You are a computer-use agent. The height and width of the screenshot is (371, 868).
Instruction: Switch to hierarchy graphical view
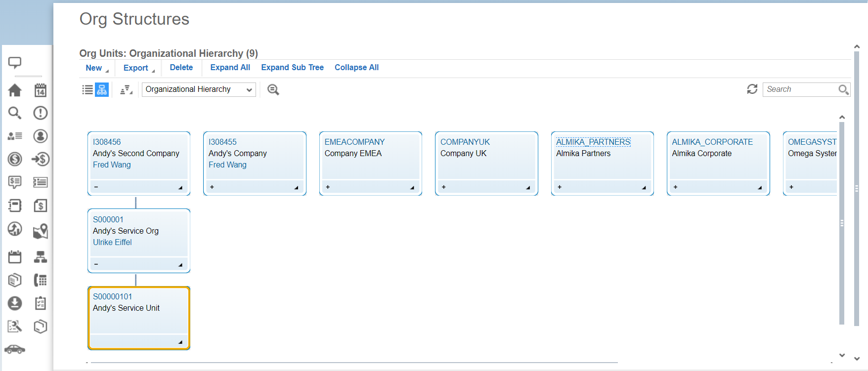(102, 89)
